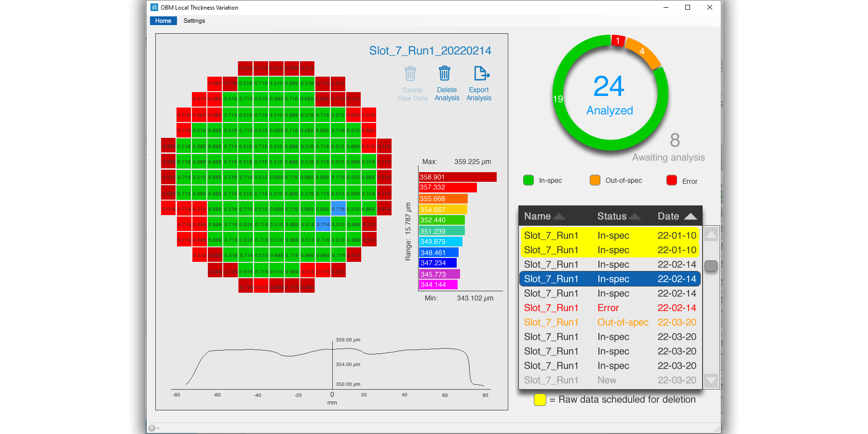Click the green In-spec legend icon
868x434 pixels.
pyautogui.click(x=529, y=180)
